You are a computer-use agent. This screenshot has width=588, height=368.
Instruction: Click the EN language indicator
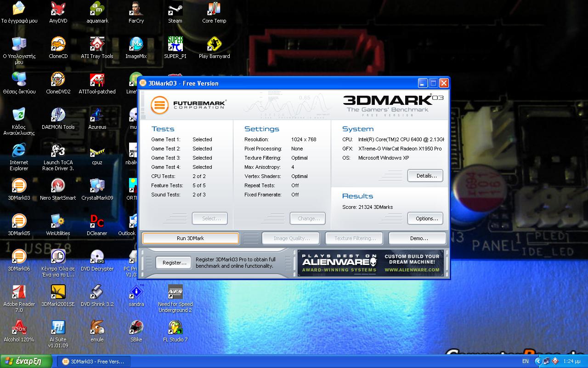[526, 362]
